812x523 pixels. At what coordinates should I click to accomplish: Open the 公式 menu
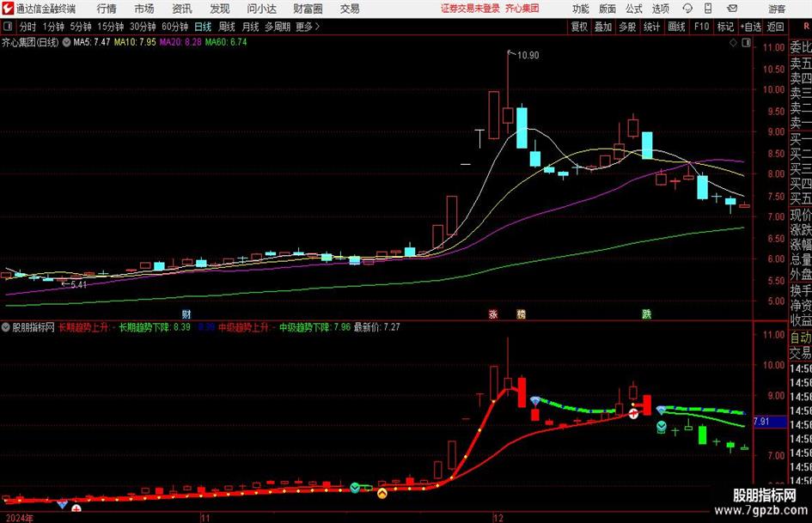(x=634, y=9)
